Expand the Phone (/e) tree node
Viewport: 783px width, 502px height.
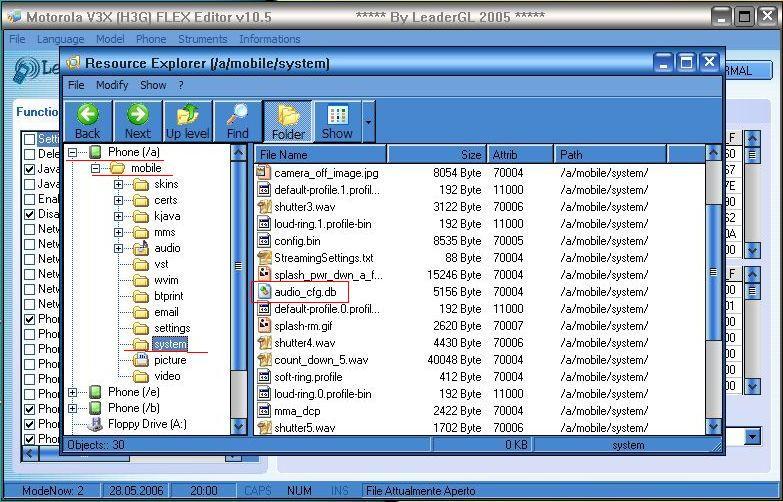click(x=72, y=392)
